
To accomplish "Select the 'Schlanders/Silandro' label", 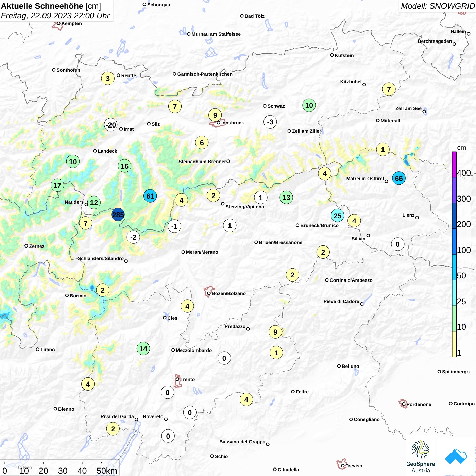I will pos(101,259).
